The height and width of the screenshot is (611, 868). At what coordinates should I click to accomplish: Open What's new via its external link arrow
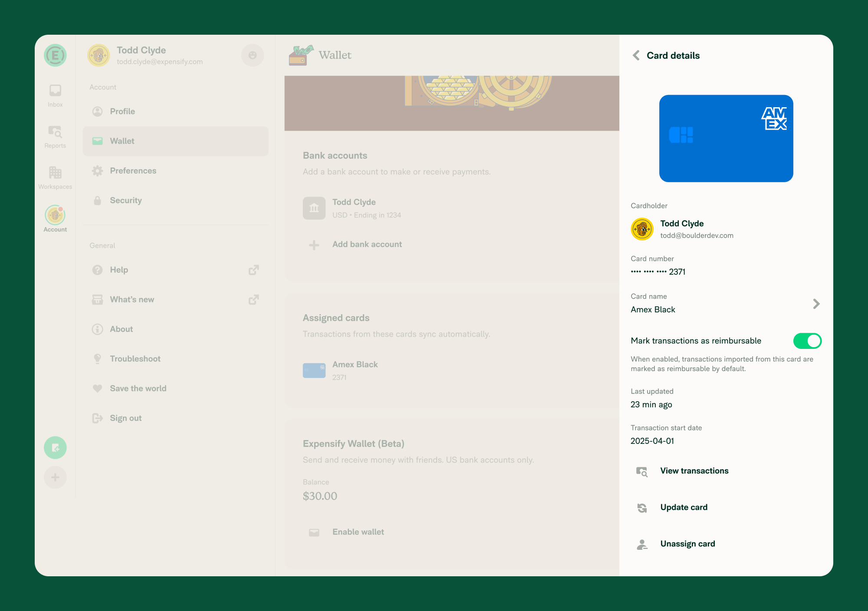[x=253, y=299]
